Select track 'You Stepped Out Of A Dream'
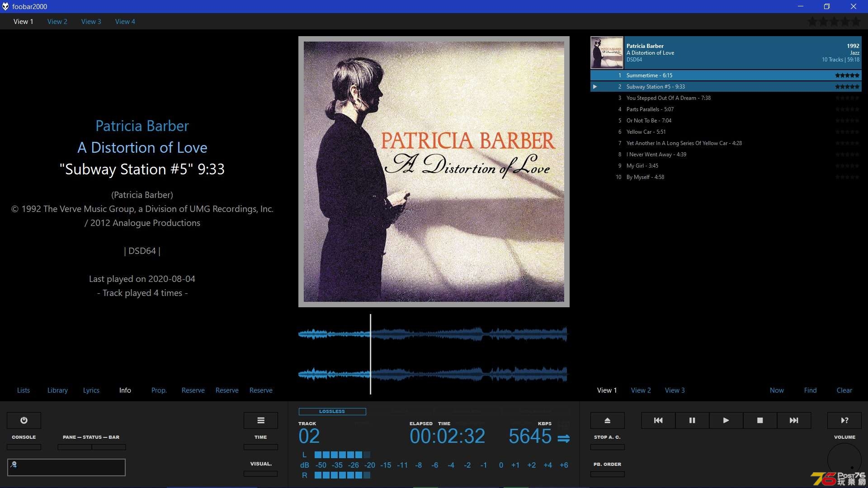This screenshot has width=868, height=488. click(x=726, y=98)
